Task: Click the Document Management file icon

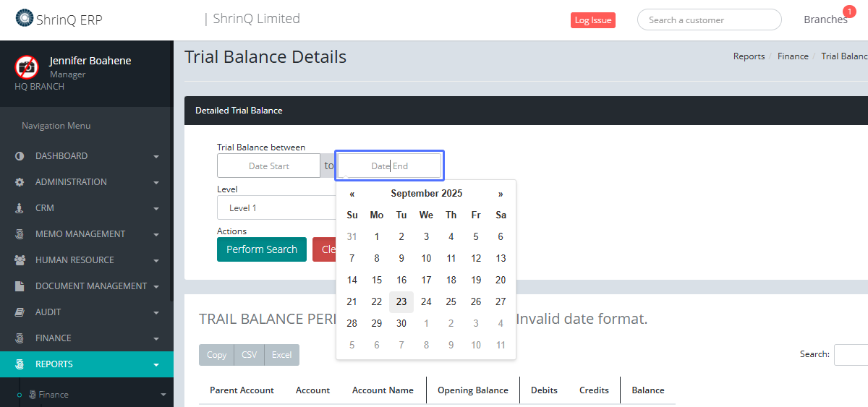Action: click(x=20, y=286)
